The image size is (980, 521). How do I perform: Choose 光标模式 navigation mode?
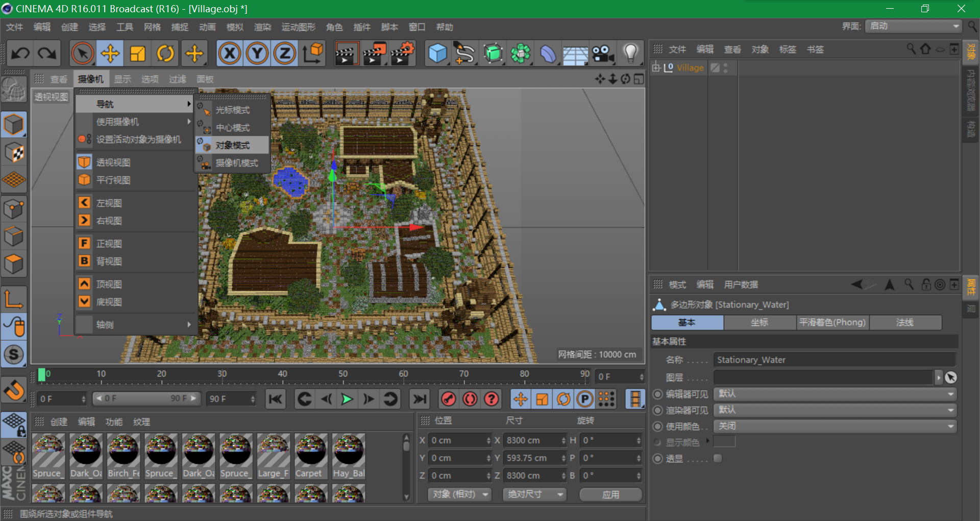pos(233,110)
